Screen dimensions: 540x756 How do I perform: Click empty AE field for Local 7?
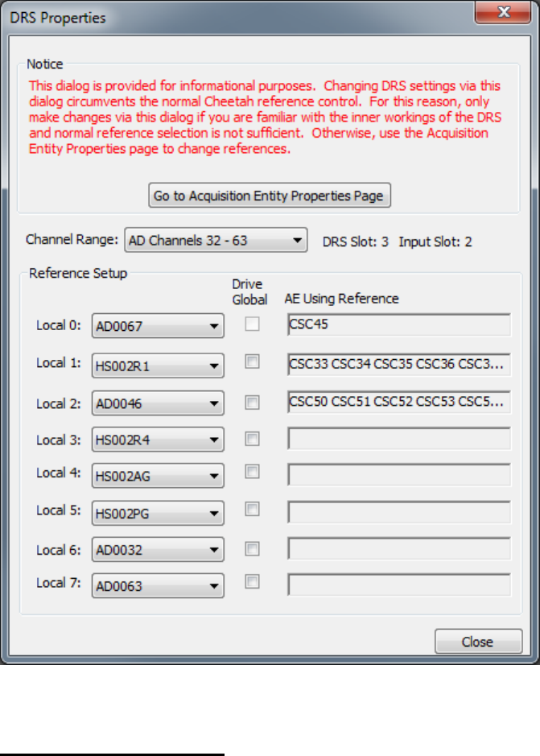tap(399, 585)
